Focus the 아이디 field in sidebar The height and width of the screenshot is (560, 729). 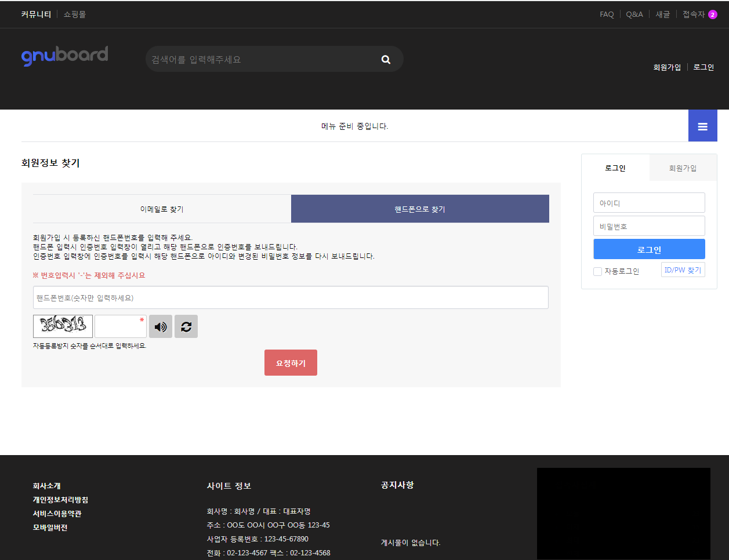pos(649,203)
